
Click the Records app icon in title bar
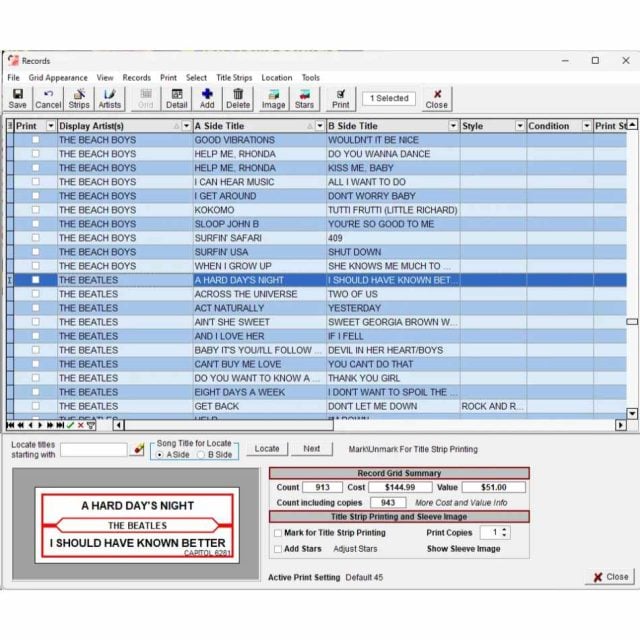coord(13,60)
